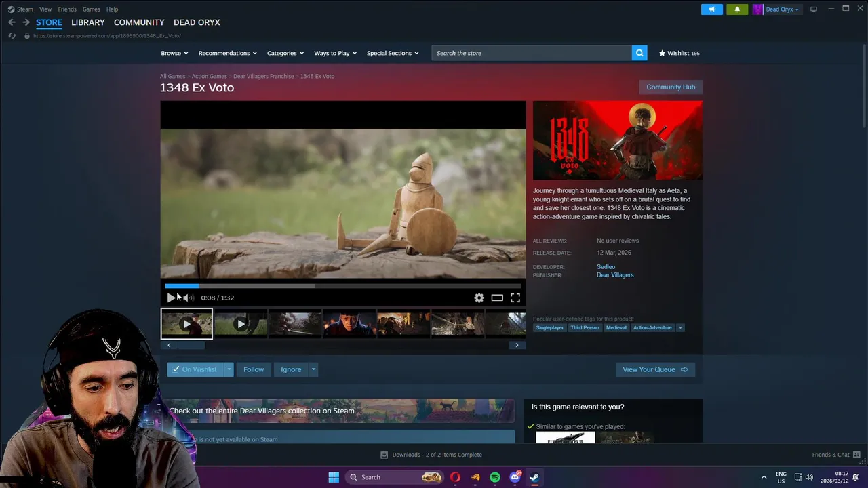Switch to the COMMUNITY tab
This screenshot has height=488, width=868.
pyautogui.click(x=139, y=22)
